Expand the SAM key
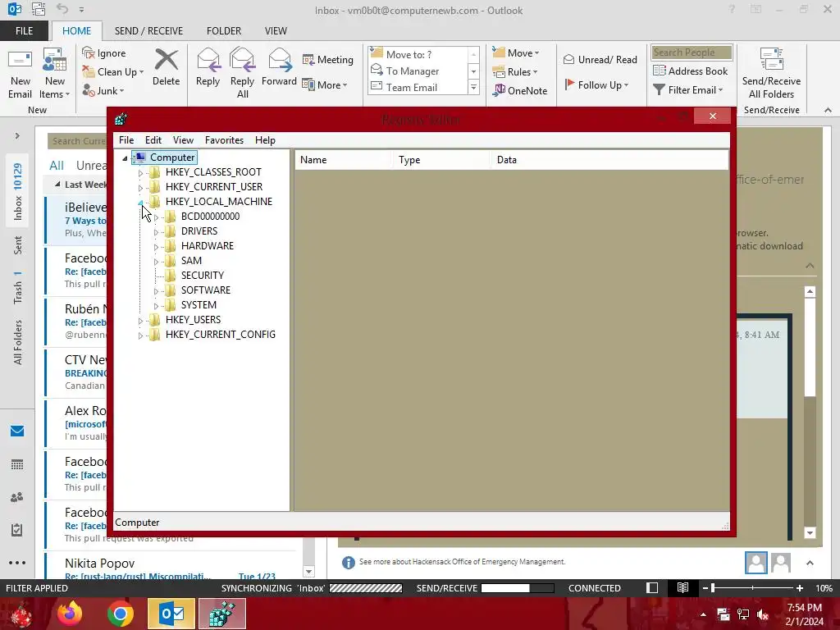This screenshot has width=840, height=630. point(156,262)
